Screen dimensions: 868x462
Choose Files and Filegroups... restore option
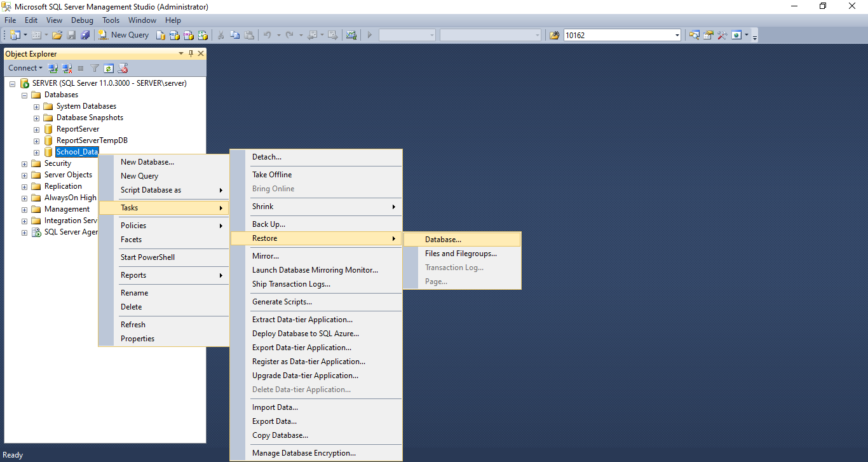click(462, 254)
